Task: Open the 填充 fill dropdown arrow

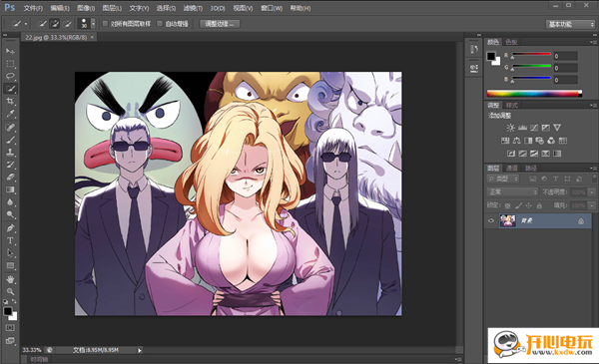Action: 592,205
